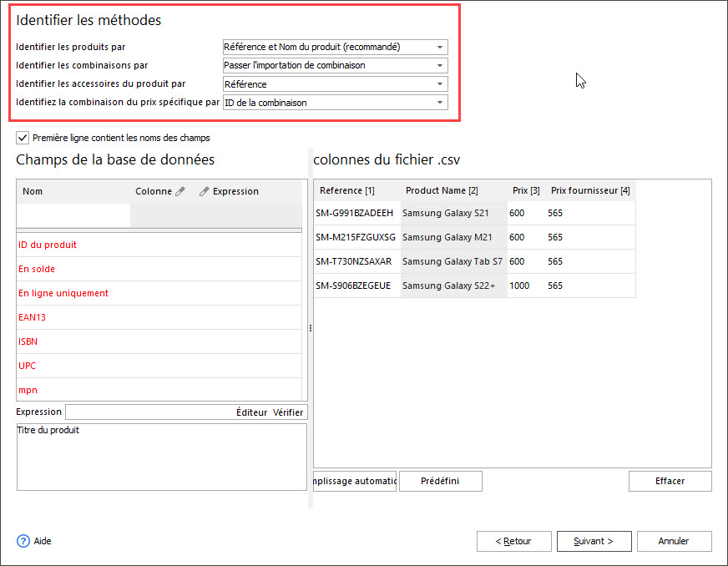This screenshot has width=728, height=566.
Task: Click the single-line Expression input field
Action: click(150, 412)
